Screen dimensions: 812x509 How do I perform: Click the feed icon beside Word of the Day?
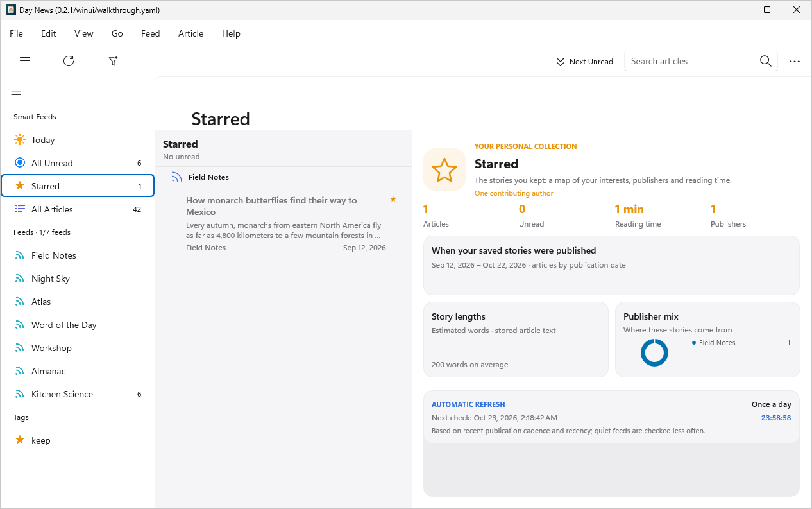[x=20, y=325]
